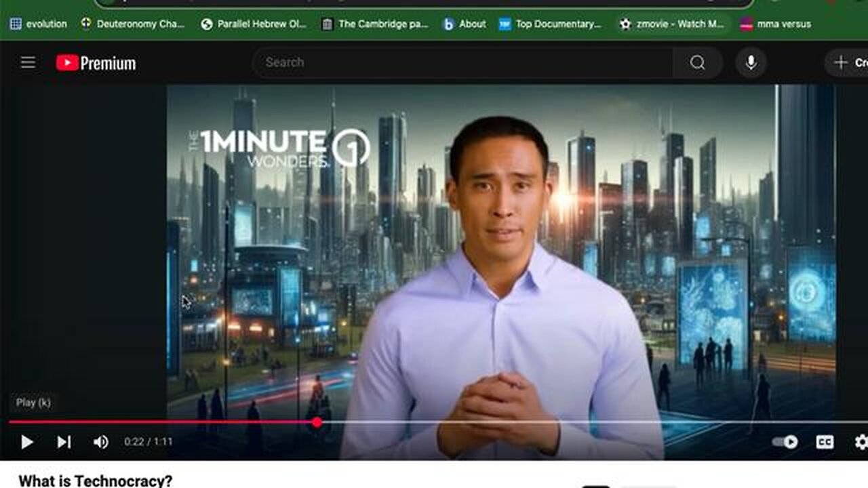868x488 pixels.
Task: Mute the video volume
Action: pyautogui.click(x=100, y=442)
